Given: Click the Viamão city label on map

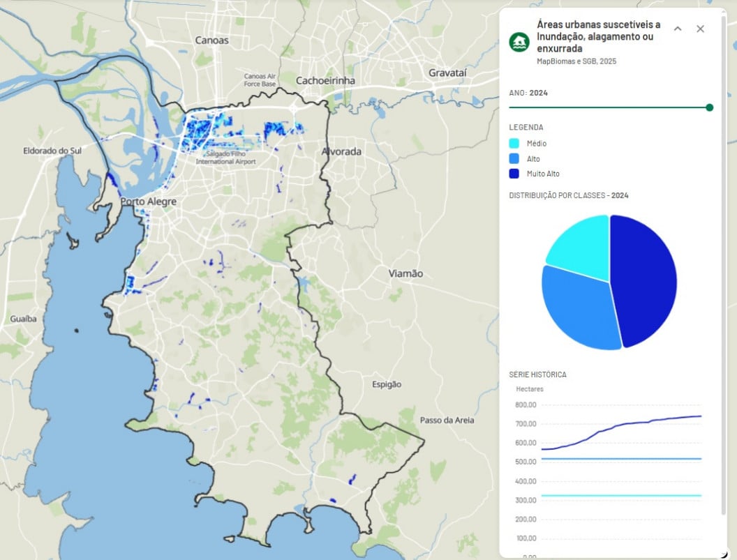Looking at the screenshot, I should [x=405, y=273].
